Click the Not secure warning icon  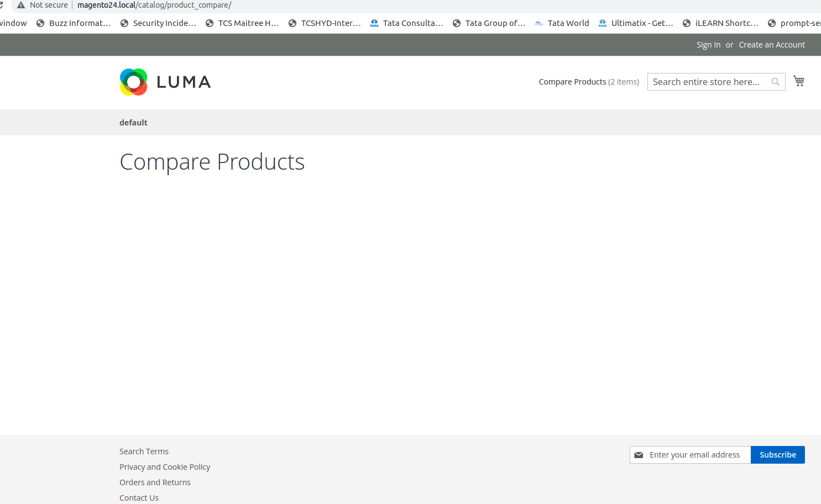pos(21,5)
